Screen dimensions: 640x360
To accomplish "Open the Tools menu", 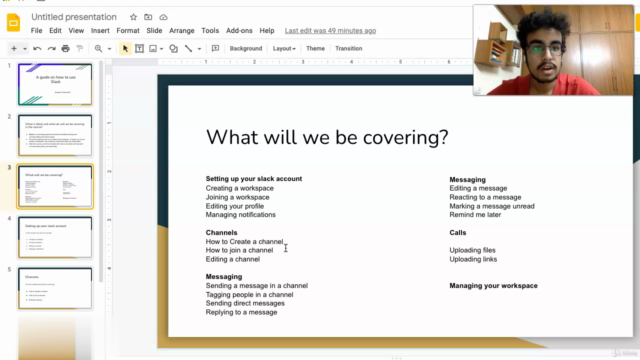I will (x=210, y=31).
